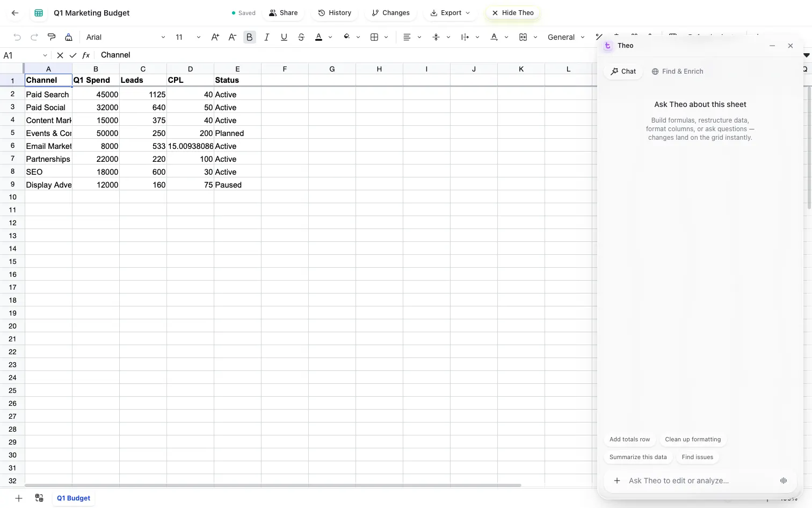Image resolution: width=812 pixels, height=508 pixels.
Task: Open the text color dropdown arrow
Action: click(330, 37)
